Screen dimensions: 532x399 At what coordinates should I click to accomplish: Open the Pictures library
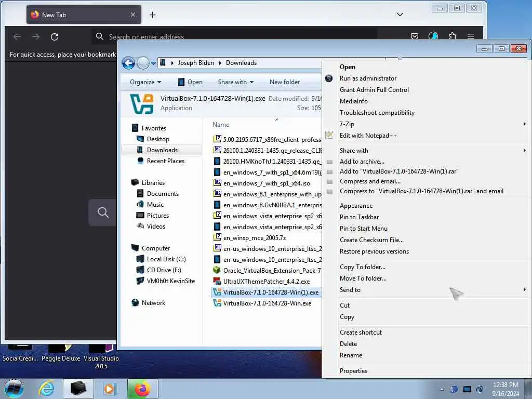(x=158, y=216)
